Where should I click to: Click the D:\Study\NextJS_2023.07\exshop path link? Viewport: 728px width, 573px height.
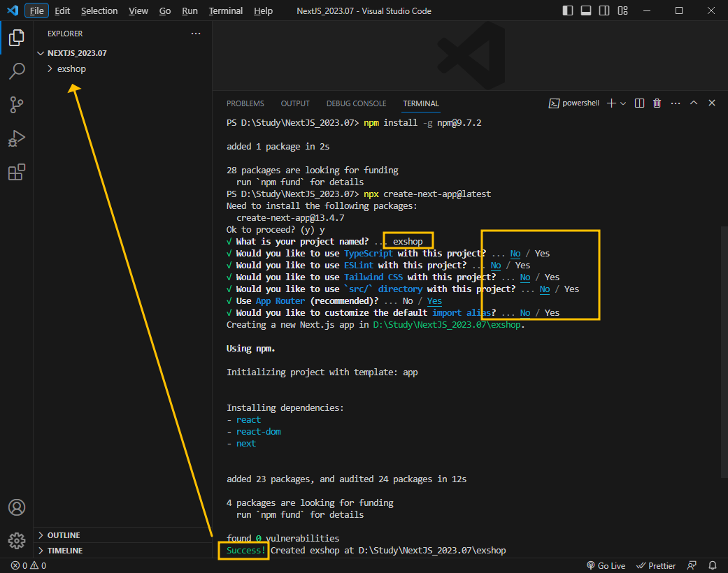tap(448, 325)
